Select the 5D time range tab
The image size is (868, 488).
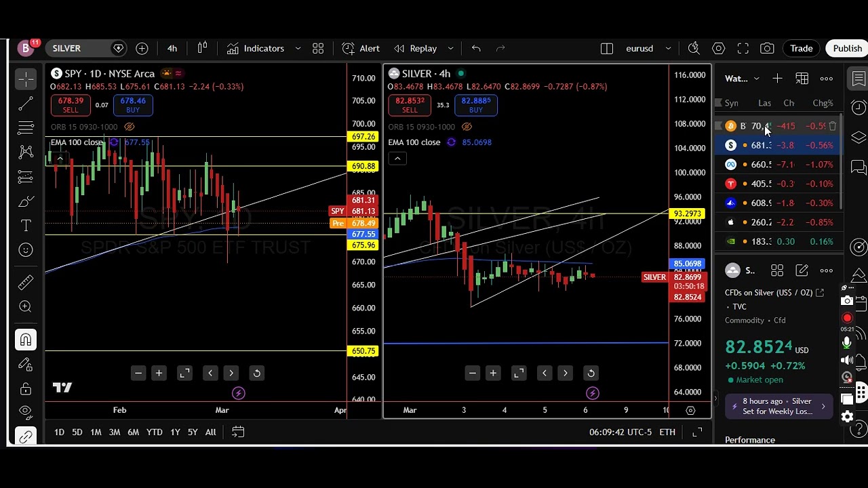coord(77,432)
